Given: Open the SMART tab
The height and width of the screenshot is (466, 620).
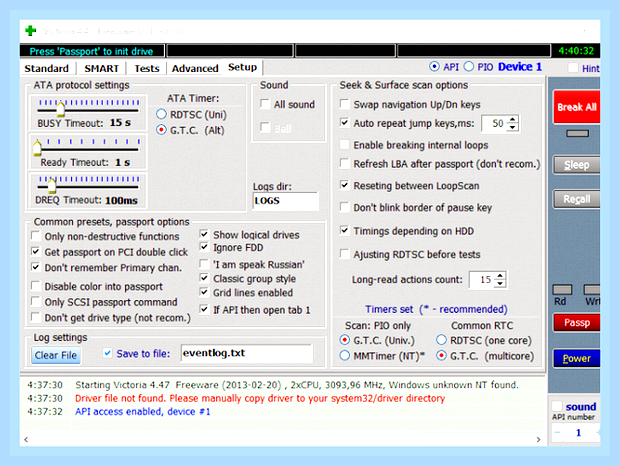Looking at the screenshot, I should 101,68.
